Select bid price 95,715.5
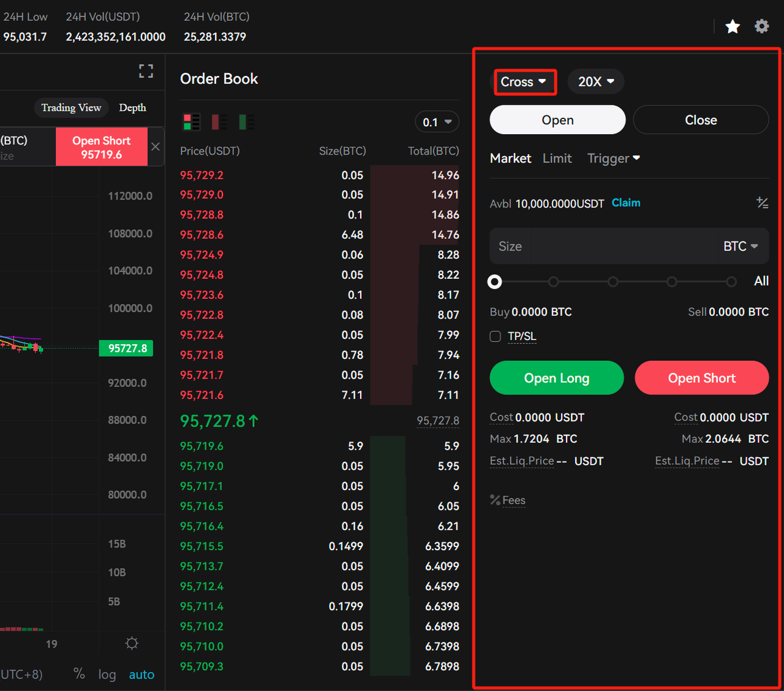This screenshot has width=784, height=691. coord(202,546)
